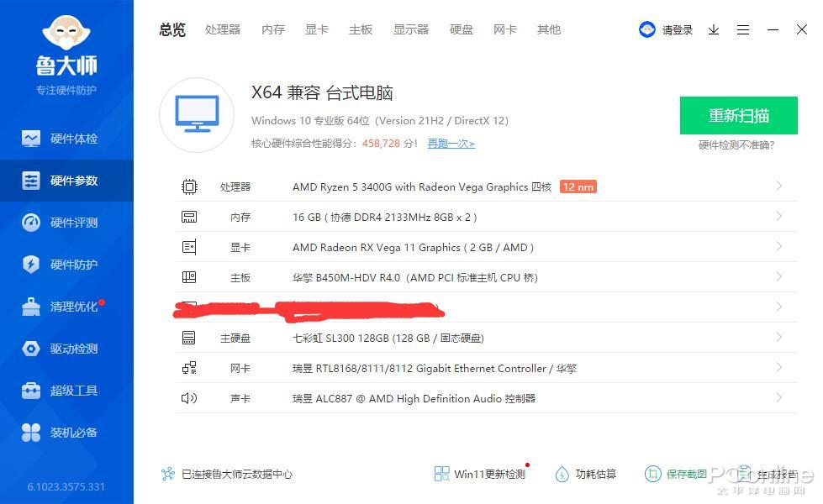This screenshot has width=823, height=504.
Task: Switch to the top 处理器 tab
Action: coord(223,29)
